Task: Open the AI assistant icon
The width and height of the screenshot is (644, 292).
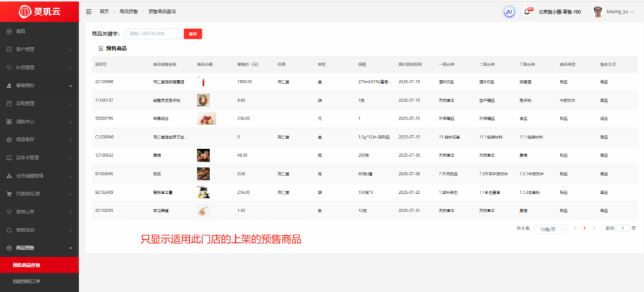Action: [509, 11]
